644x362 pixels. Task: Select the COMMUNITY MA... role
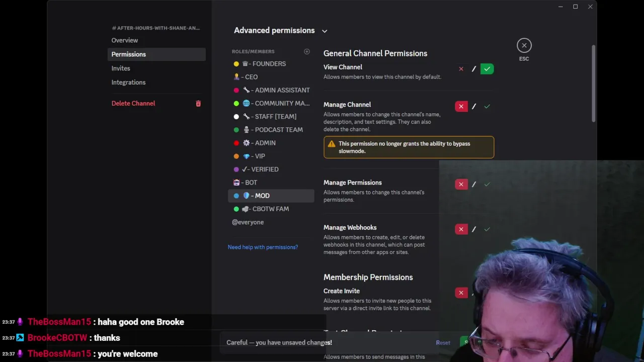(271, 103)
